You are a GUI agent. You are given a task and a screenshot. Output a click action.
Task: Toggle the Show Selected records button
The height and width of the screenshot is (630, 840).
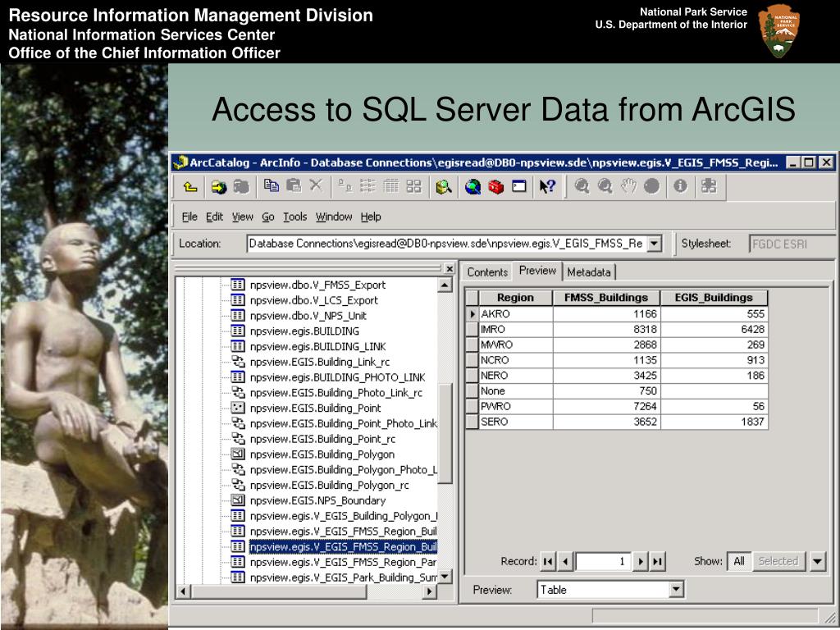778,561
